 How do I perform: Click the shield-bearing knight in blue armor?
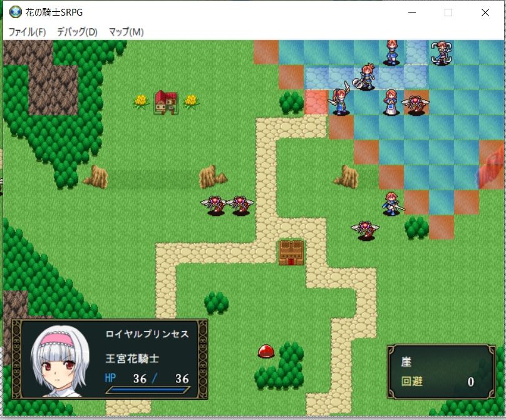pos(366,78)
